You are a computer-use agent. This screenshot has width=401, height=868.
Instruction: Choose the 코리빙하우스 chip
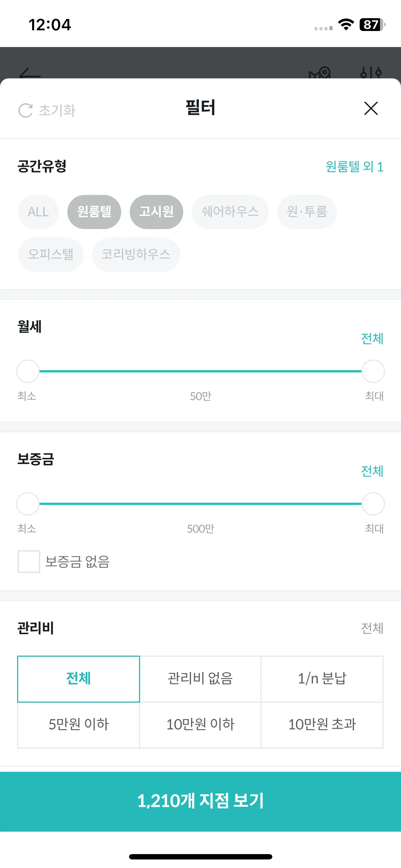pos(136,254)
